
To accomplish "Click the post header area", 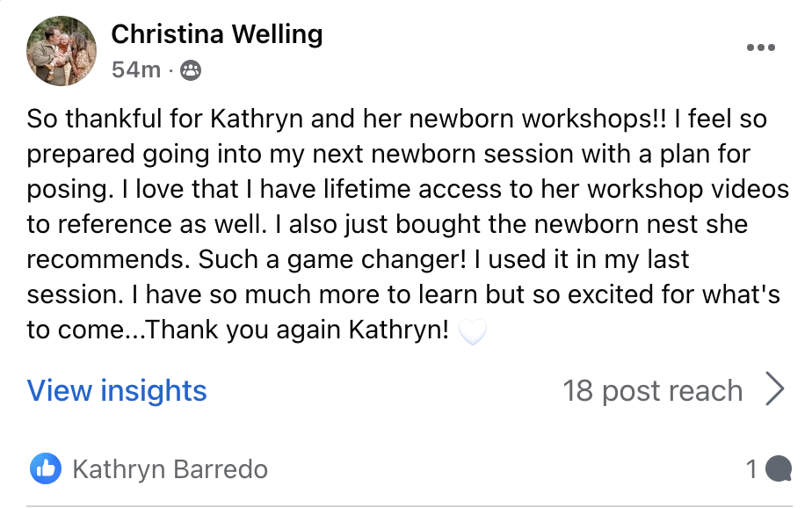I will click(x=216, y=48).
